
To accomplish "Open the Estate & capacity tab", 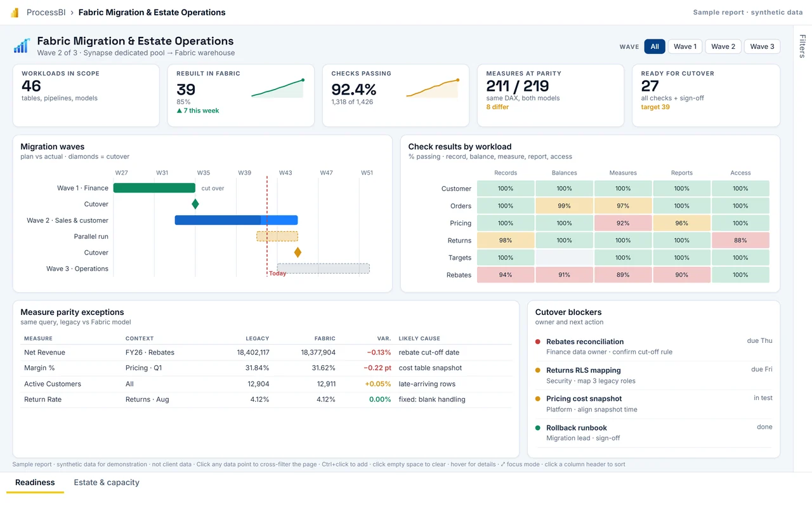I will pyautogui.click(x=107, y=483).
